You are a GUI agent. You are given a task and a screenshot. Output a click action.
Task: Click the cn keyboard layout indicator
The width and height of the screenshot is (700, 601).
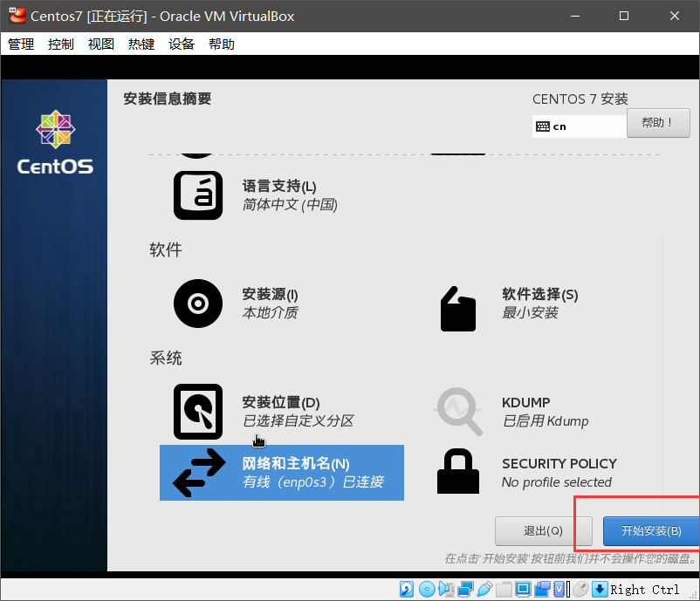(580, 126)
